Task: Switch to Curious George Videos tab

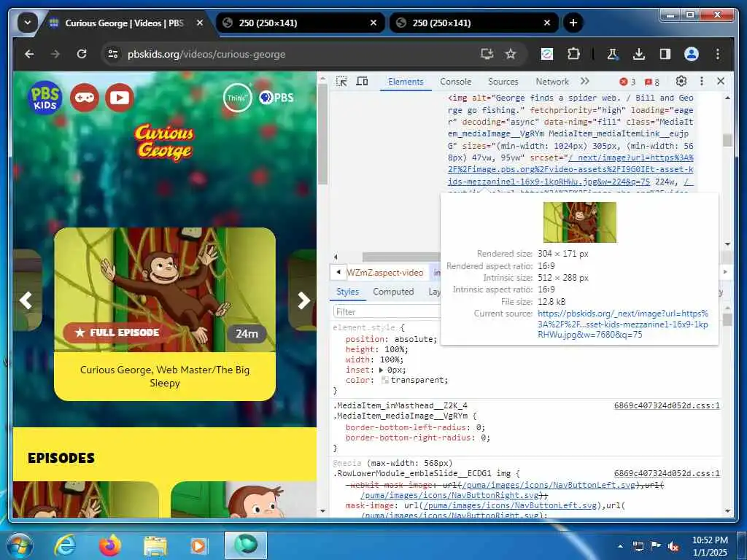Action: 125,23
